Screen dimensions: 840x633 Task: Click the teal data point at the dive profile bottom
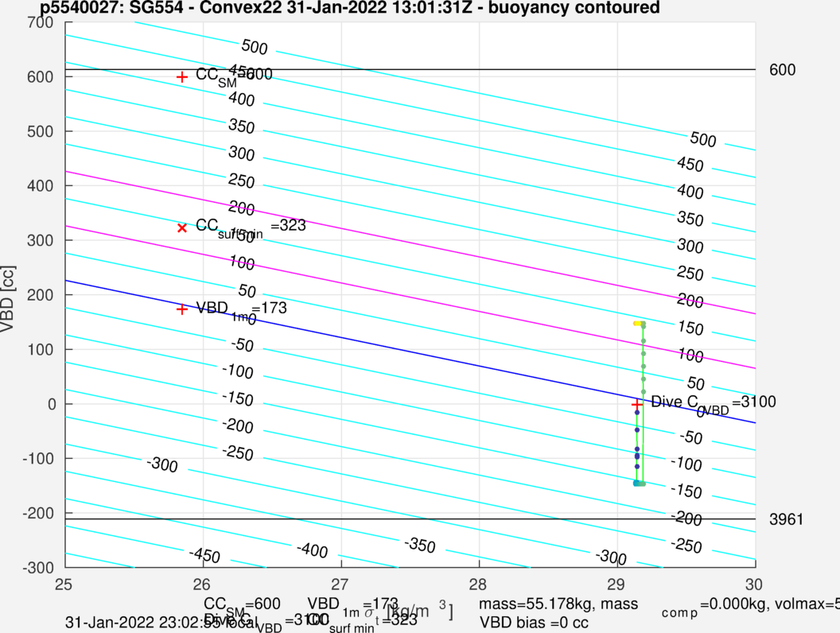[x=636, y=483]
